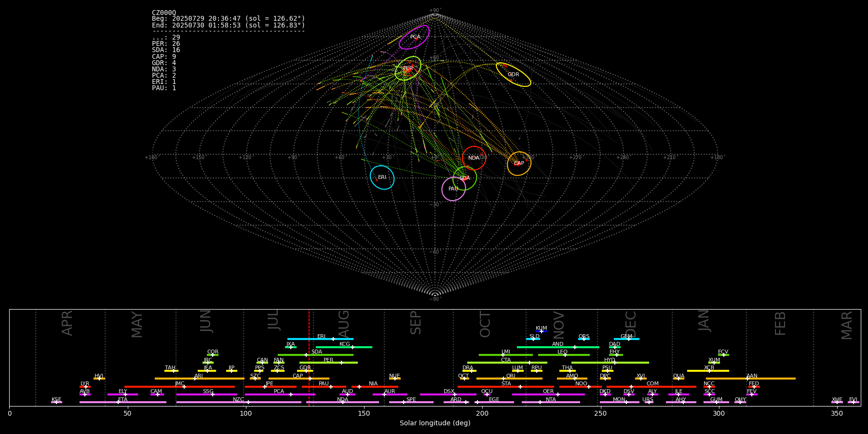Click legend entry 'NDA: 3'
This screenshot has height=434, width=868.
pos(164,69)
